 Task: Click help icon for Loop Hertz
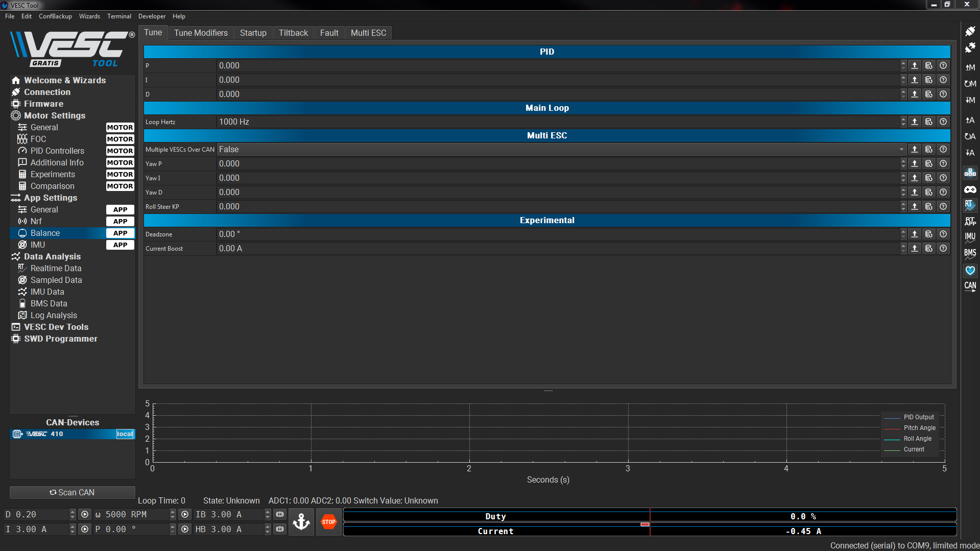coord(943,122)
